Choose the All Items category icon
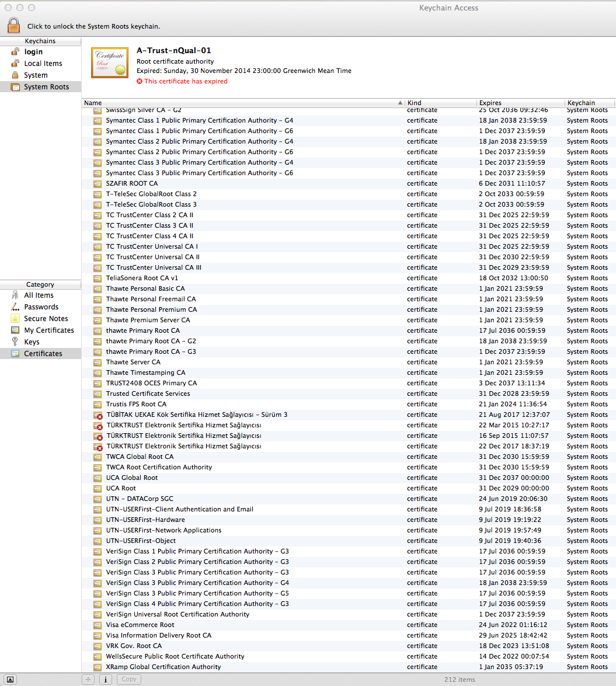This screenshot has height=686, width=616. point(15,295)
